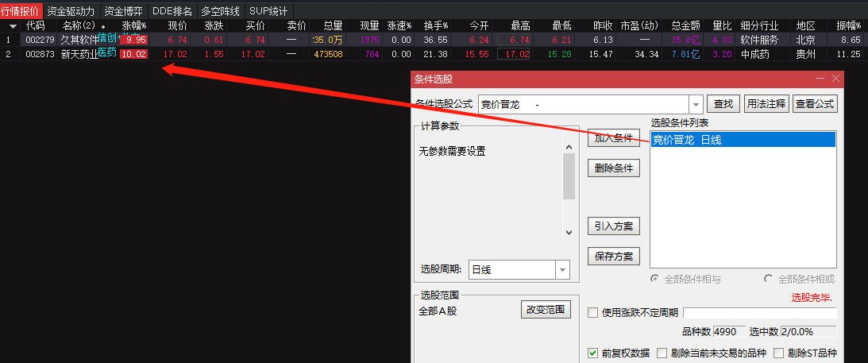Viewport: 868px width, 363px height.
Task: Click 加入条件 button
Action: click(x=613, y=138)
